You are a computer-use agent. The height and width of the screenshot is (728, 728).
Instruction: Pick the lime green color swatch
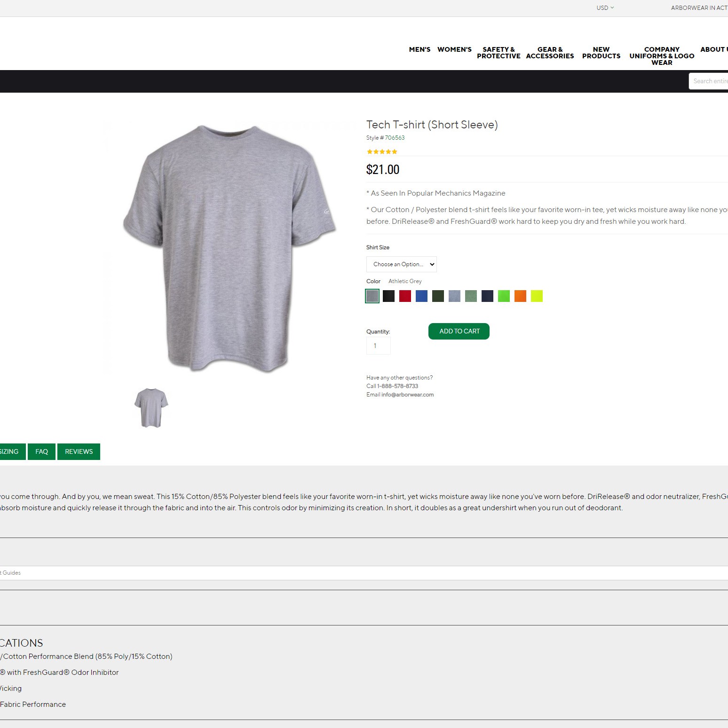(x=504, y=296)
